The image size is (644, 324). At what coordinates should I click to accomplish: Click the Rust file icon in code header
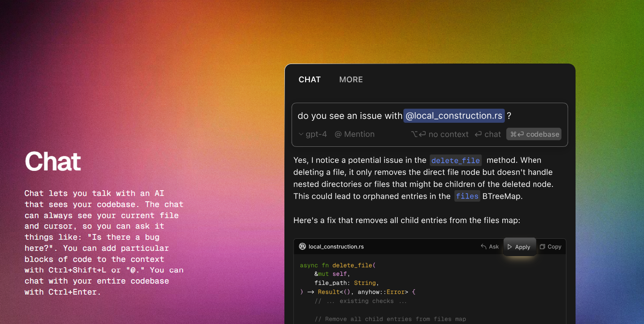[302, 246]
